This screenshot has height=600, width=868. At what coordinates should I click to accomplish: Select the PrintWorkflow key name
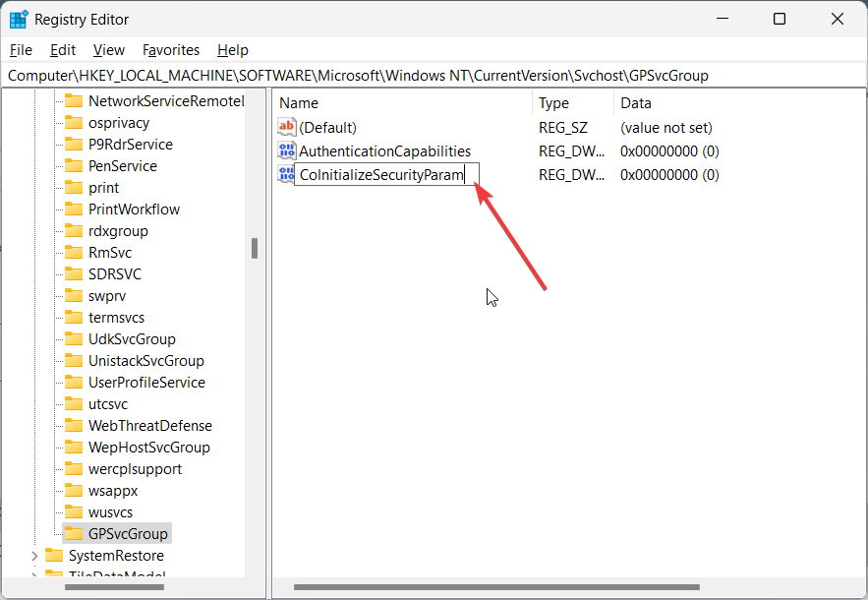click(x=134, y=209)
